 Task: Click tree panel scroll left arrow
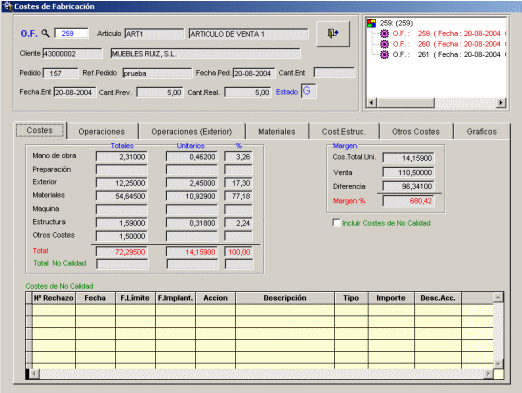tap(372, 103)
